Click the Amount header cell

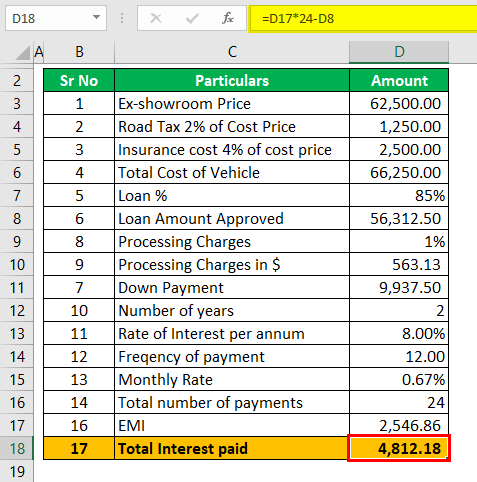pos(399,81)
